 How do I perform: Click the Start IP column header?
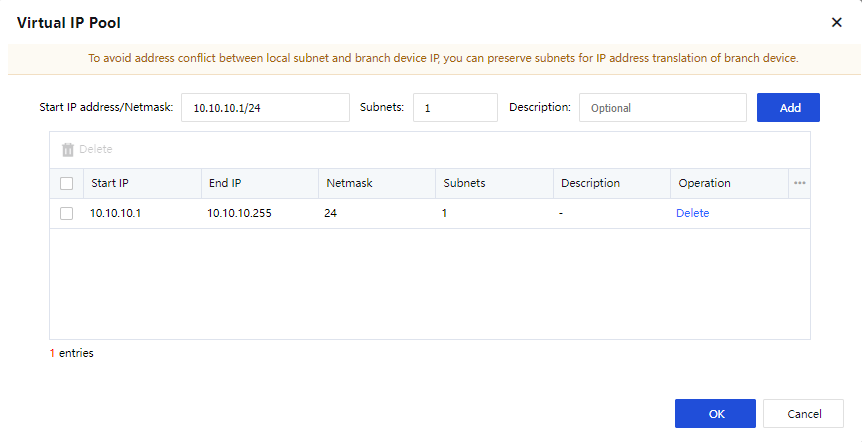pos(110,183)
